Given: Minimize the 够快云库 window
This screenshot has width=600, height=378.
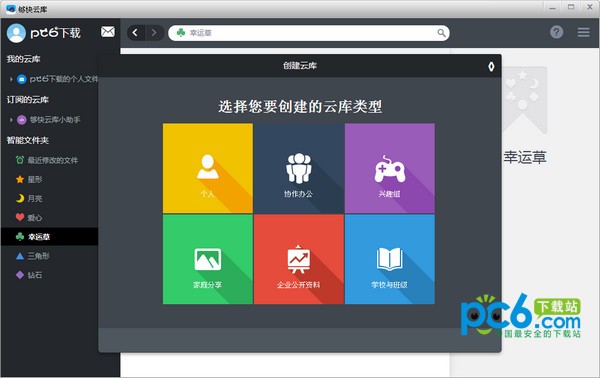Looking at the screenshot, I should [552, 8].
